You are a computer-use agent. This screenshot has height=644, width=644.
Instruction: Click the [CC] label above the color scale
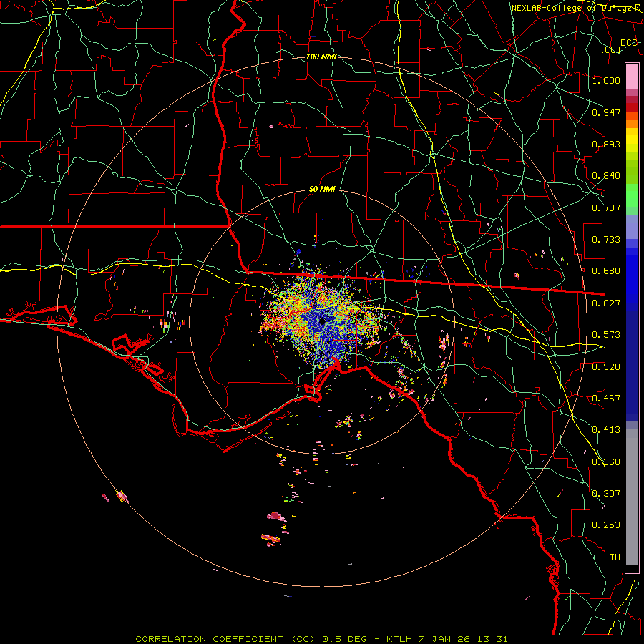[x=611, y=49]
